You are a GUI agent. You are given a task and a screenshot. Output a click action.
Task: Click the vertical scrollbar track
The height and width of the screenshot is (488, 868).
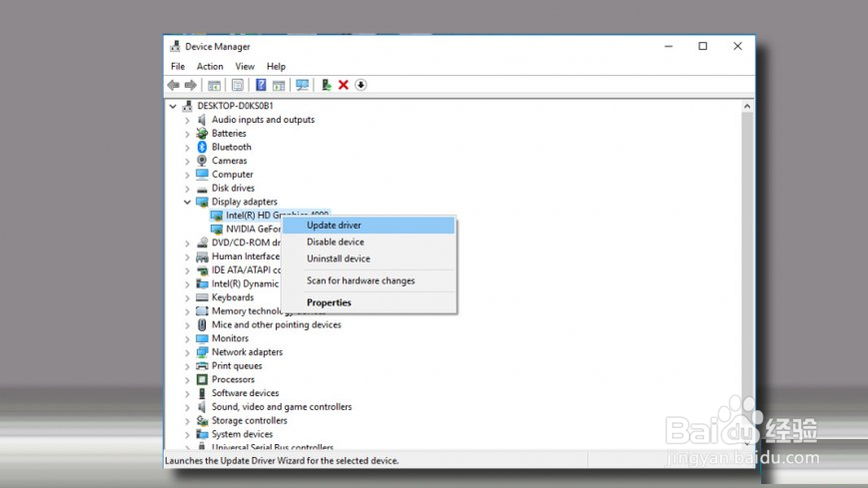tap(747, 276)
